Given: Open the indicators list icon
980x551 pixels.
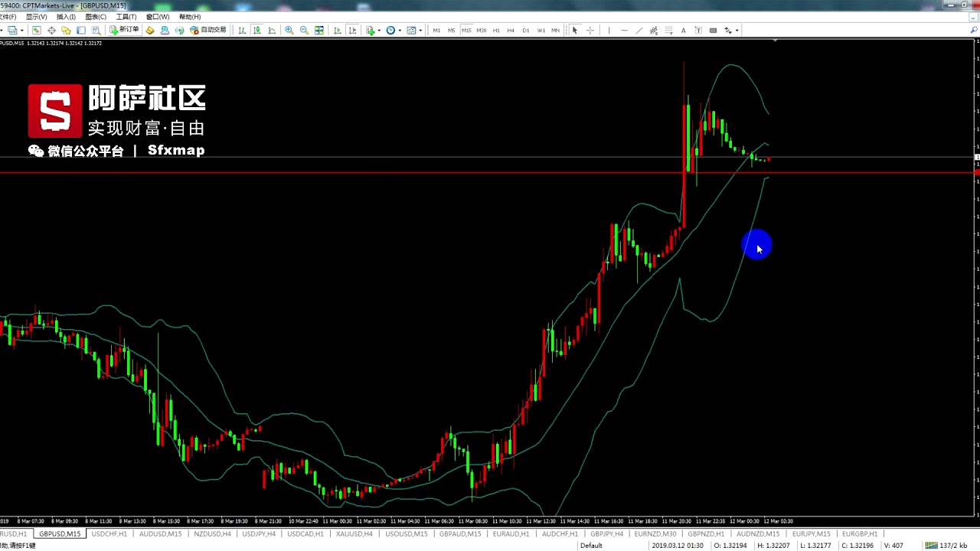Looking at the screenshot, I should (370, 31).
